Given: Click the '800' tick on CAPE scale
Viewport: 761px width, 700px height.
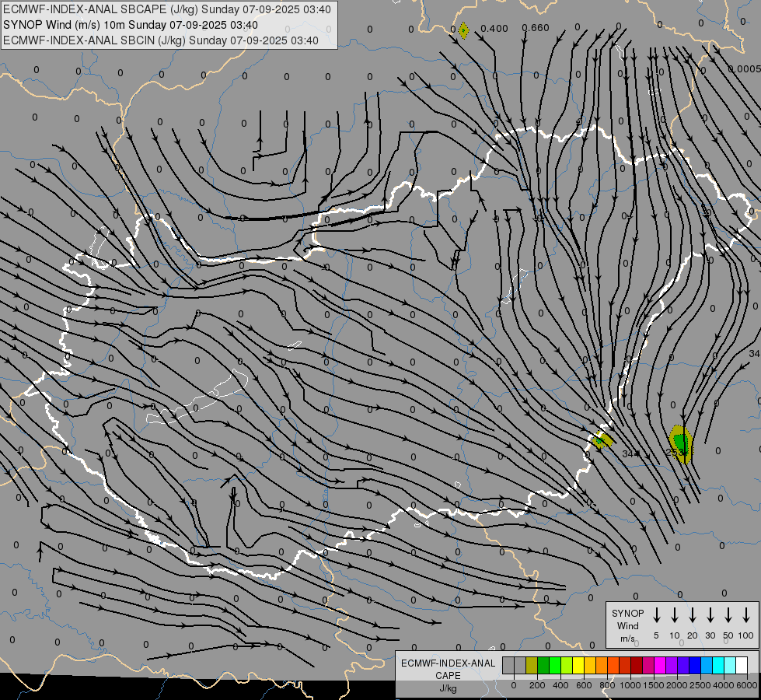Looking at the screenshot, I should [607, 685].
